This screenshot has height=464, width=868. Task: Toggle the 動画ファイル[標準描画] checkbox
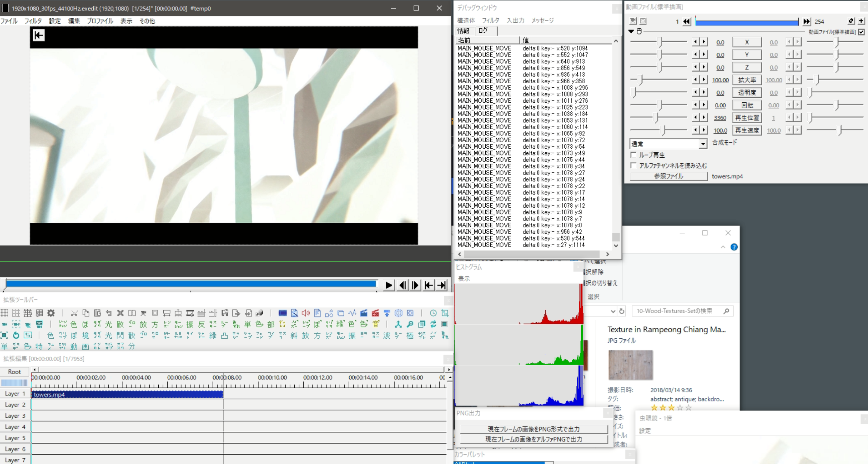click(x=861, y=32)
